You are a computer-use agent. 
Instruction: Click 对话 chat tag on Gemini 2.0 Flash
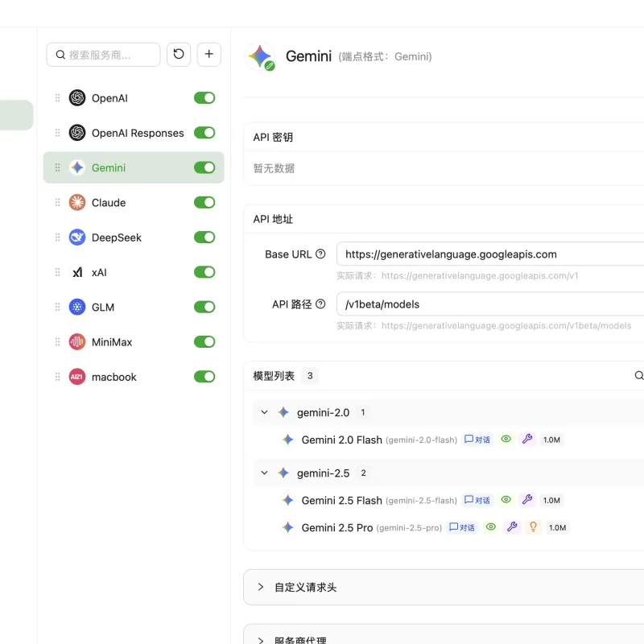point(477,440)
